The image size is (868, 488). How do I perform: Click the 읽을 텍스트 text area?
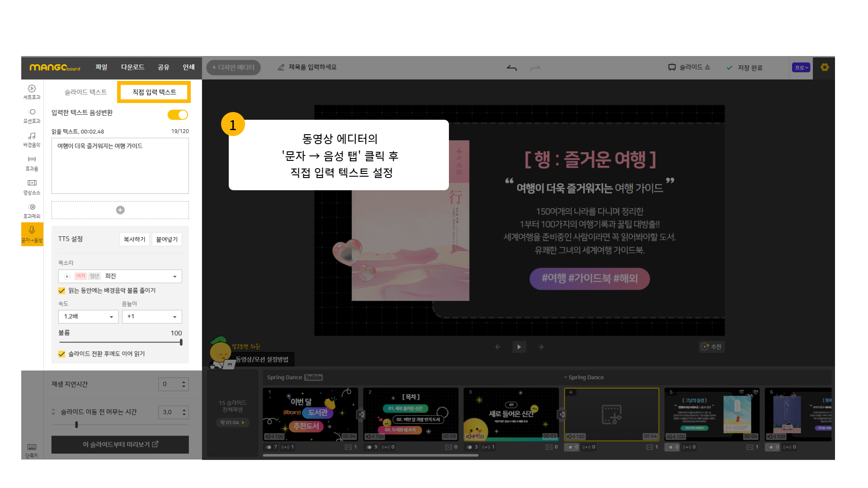pyautogui.click(x=120, y=166)
